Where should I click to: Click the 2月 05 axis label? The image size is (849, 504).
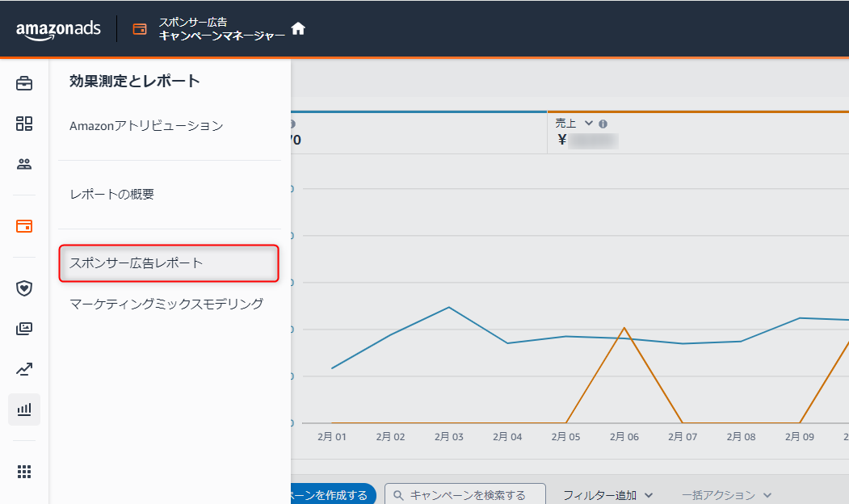click(x=565, y=437)
